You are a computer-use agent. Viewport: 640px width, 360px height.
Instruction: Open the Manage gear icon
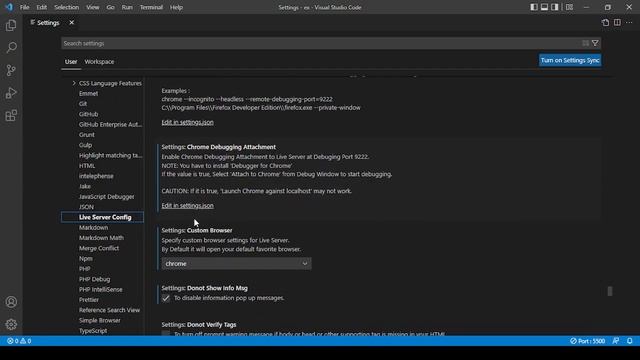[x=11, y=324]
